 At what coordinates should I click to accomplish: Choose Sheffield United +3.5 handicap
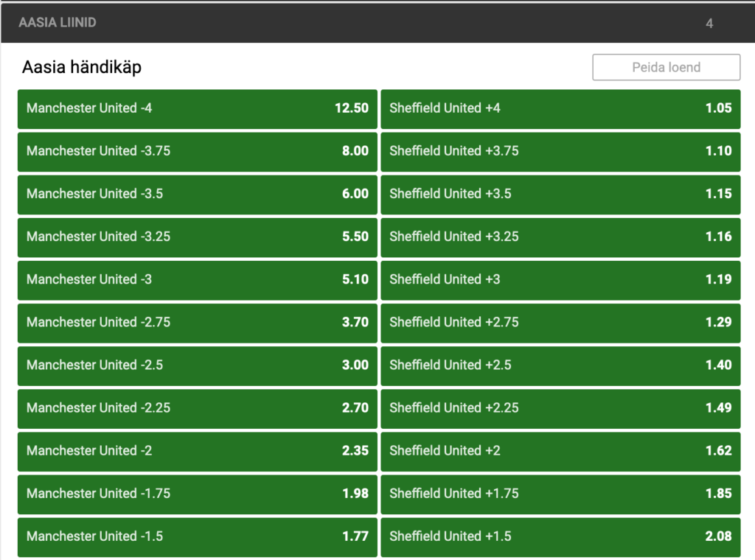[x=560, y=194]
